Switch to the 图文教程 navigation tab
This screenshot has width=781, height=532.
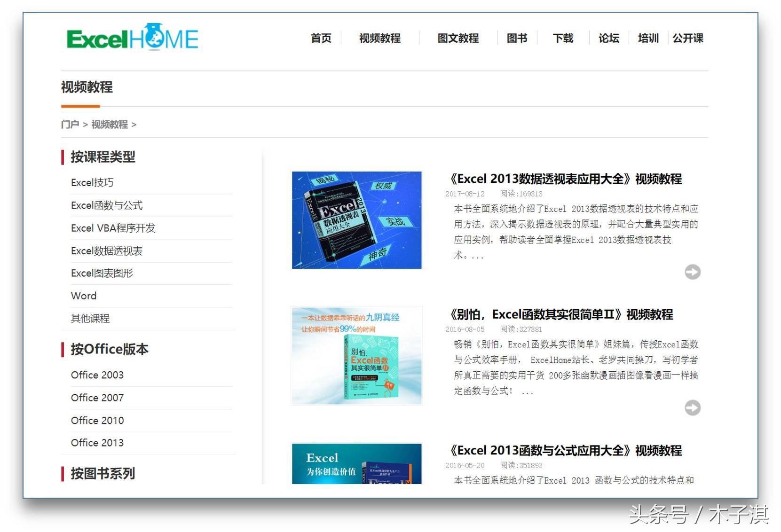pos(458,39)
